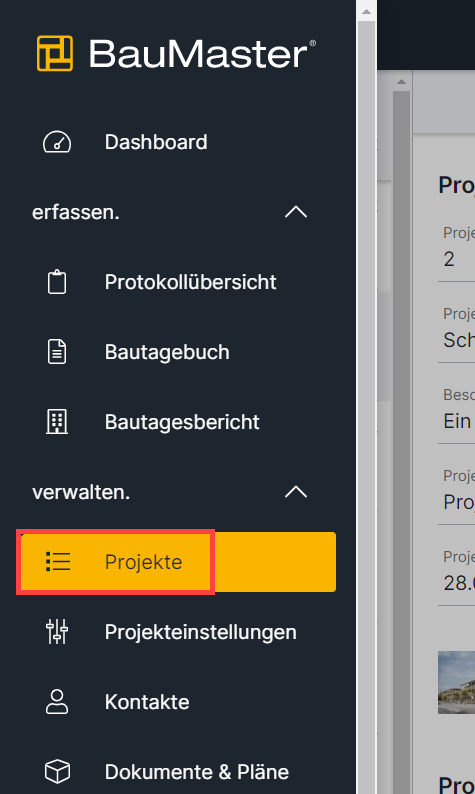This screenshot has height=794, width=475.
Task: Click the person icon for Kontakte
Action: [57, 702]
